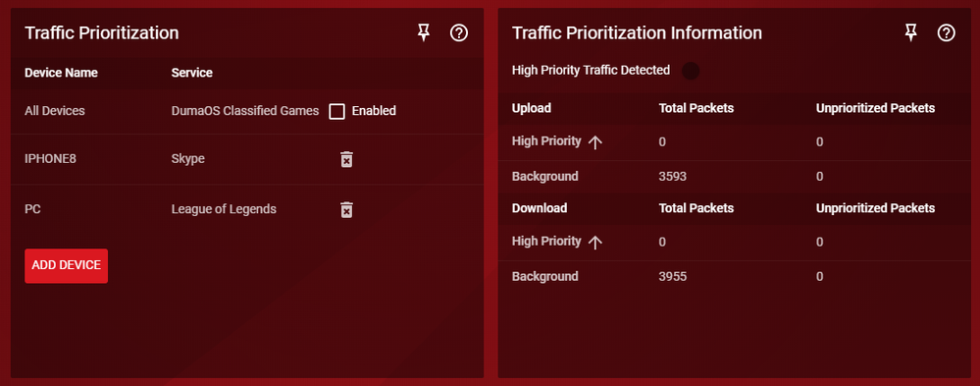Click the Enabled label text

[374, 111]
